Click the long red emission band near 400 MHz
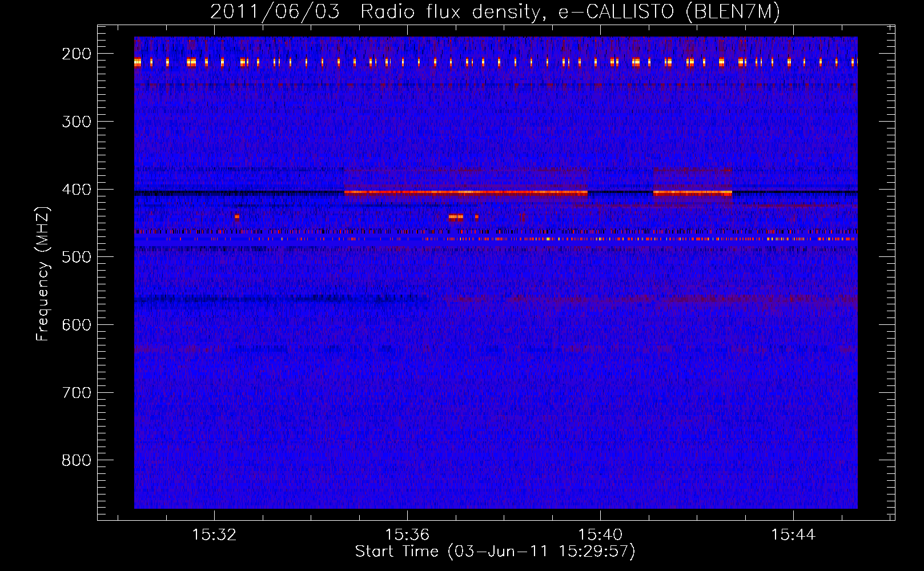Viewport: 924px width, 571px height. point(466,193)
